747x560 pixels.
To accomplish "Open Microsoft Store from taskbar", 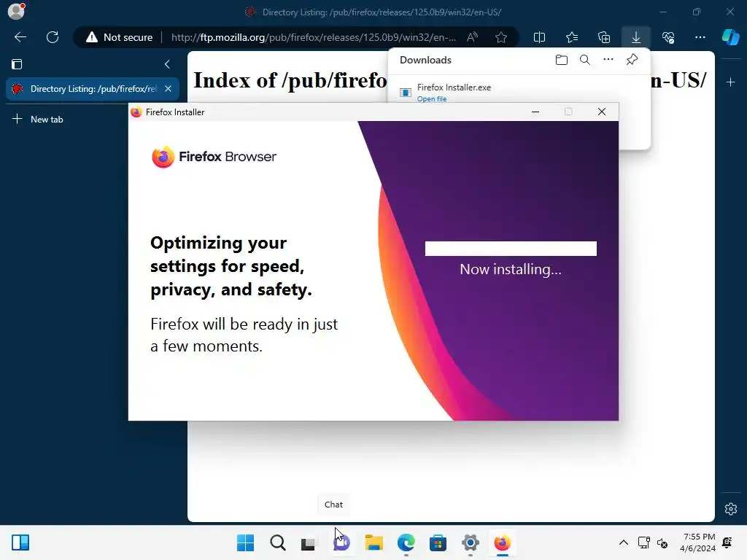I will 438,542.
